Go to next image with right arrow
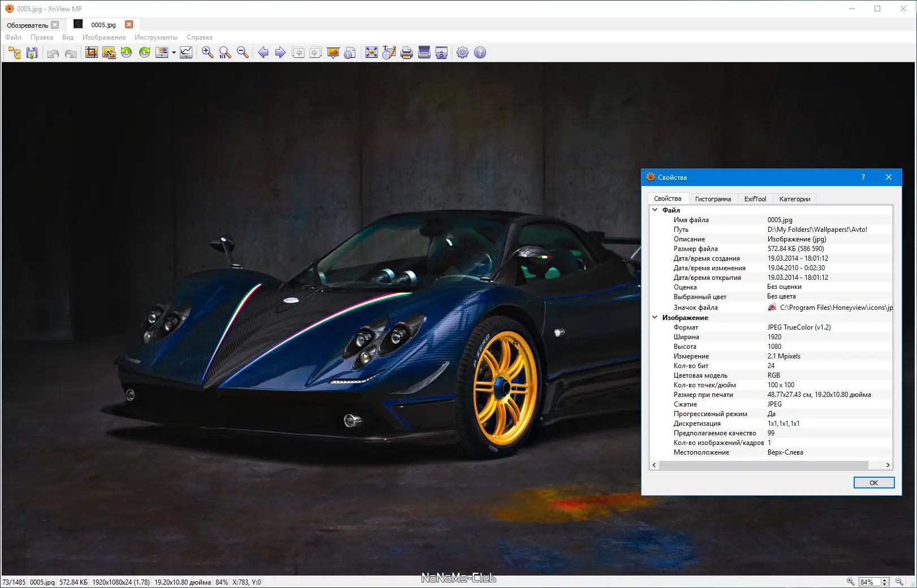Image resolution: width=917 pixels, height=588 pixels. click(x=280, y=53)
